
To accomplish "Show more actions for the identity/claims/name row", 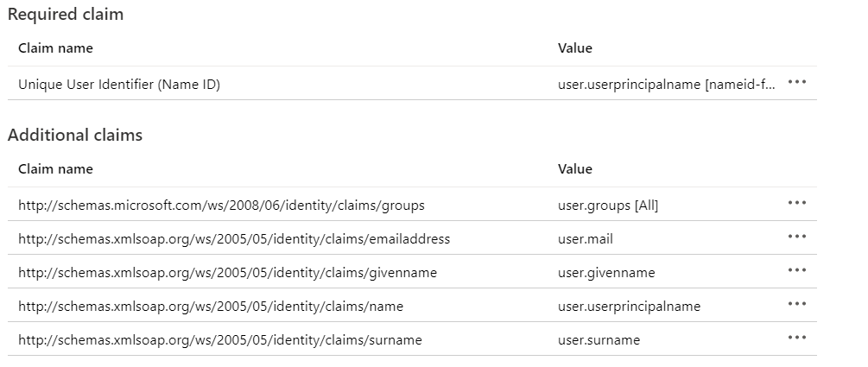I will click(x=796, y=305).
